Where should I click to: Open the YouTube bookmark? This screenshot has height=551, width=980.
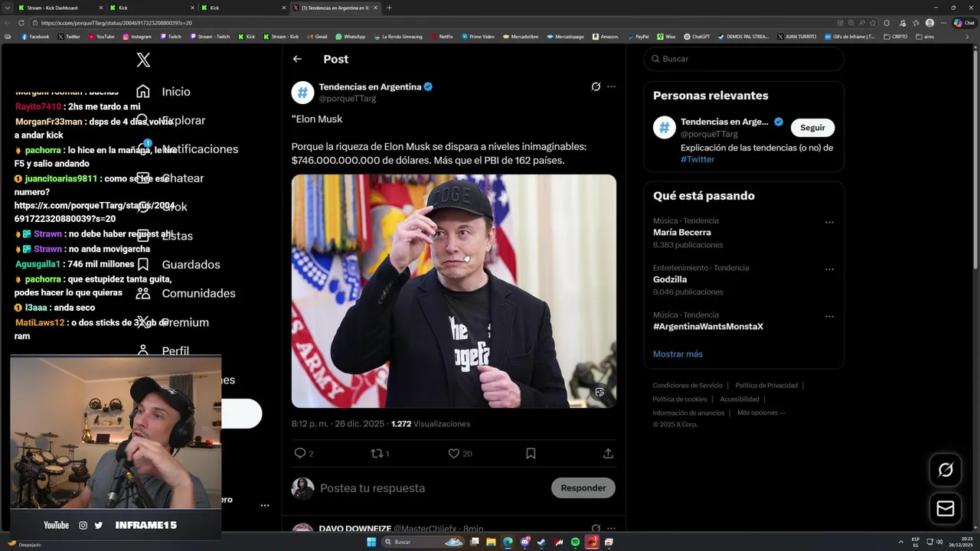coord(101,37)
